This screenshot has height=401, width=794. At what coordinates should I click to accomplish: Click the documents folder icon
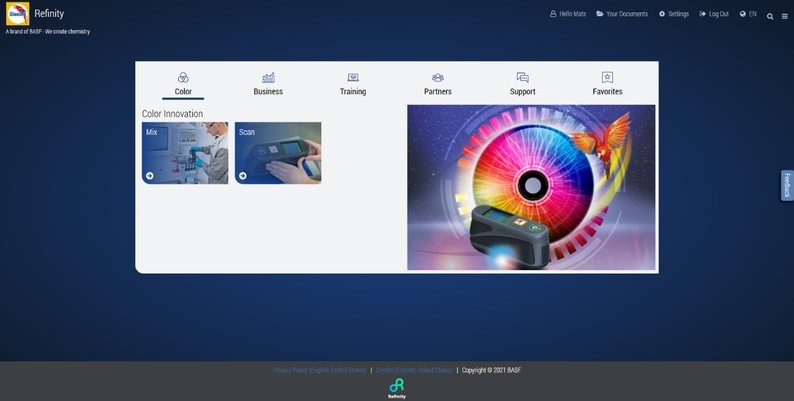tap(600, 14)
